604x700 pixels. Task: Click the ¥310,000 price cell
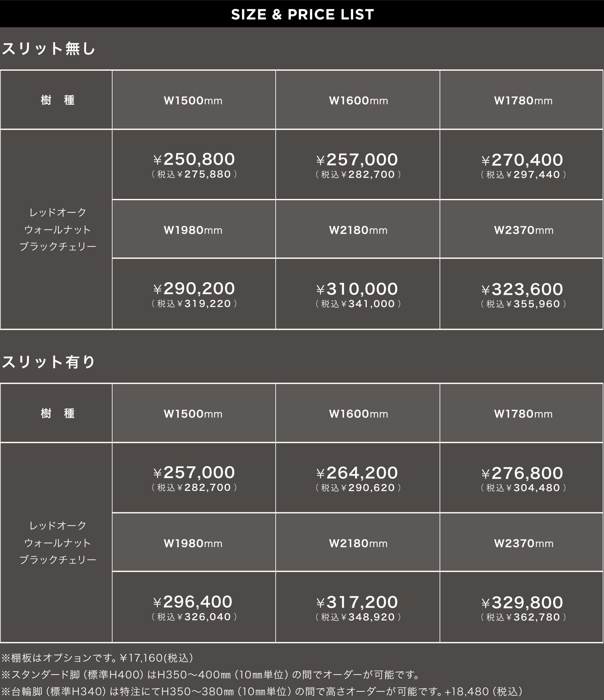coord(358,294)
